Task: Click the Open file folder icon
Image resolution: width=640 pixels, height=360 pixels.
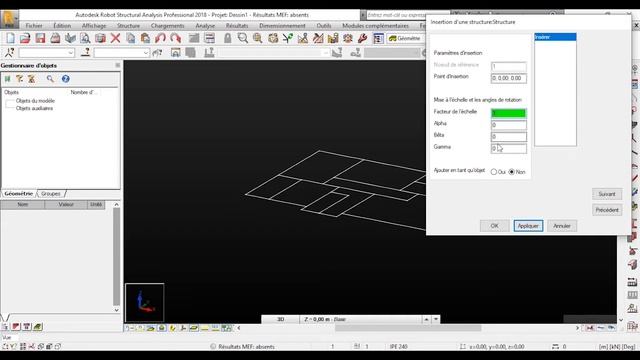Action: click(x=25, y=38)
